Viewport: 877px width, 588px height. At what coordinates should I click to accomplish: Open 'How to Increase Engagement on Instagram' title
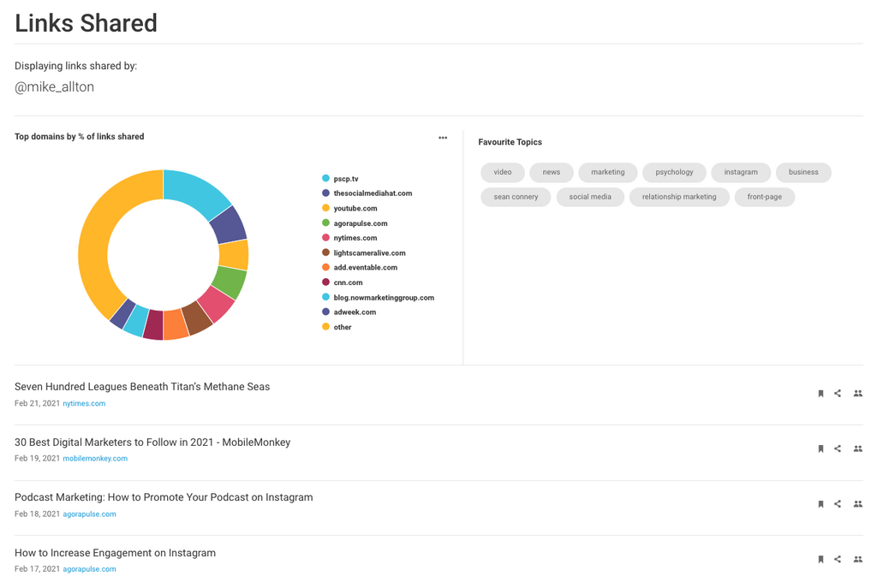(x=115, y=553)
